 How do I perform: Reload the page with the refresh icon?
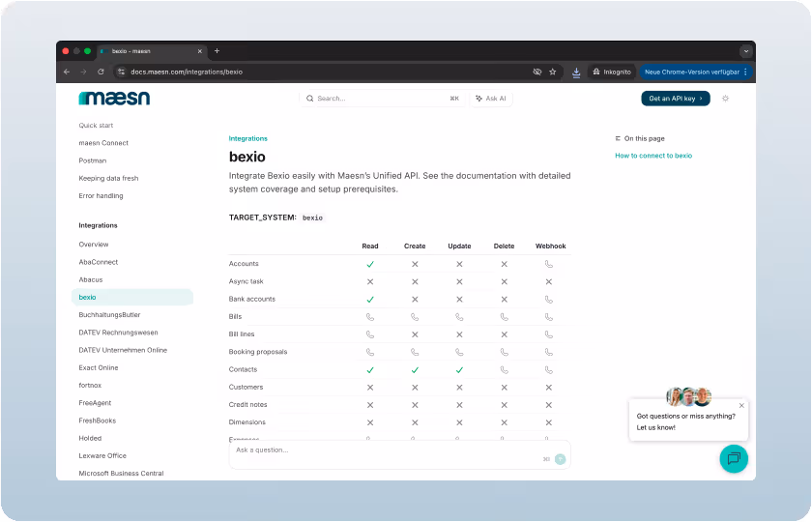click(101, 72)
